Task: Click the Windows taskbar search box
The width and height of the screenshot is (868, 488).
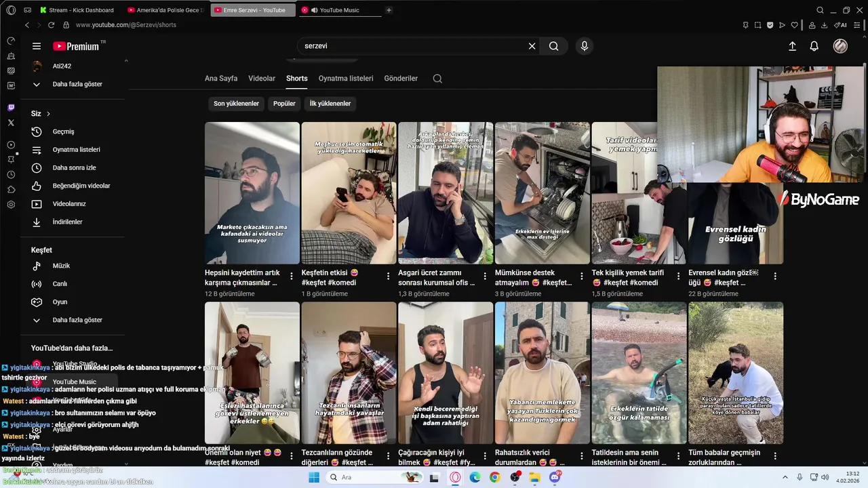Action: (374, 477)
